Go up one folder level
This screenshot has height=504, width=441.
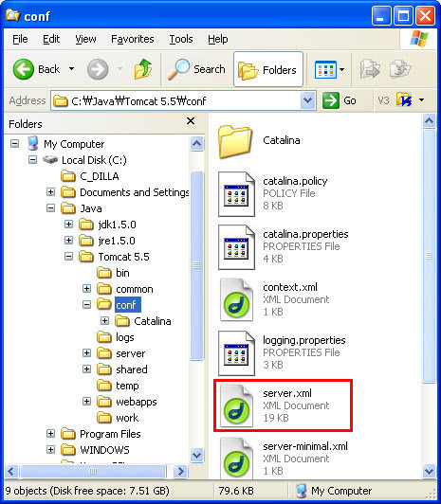(143, 69)
